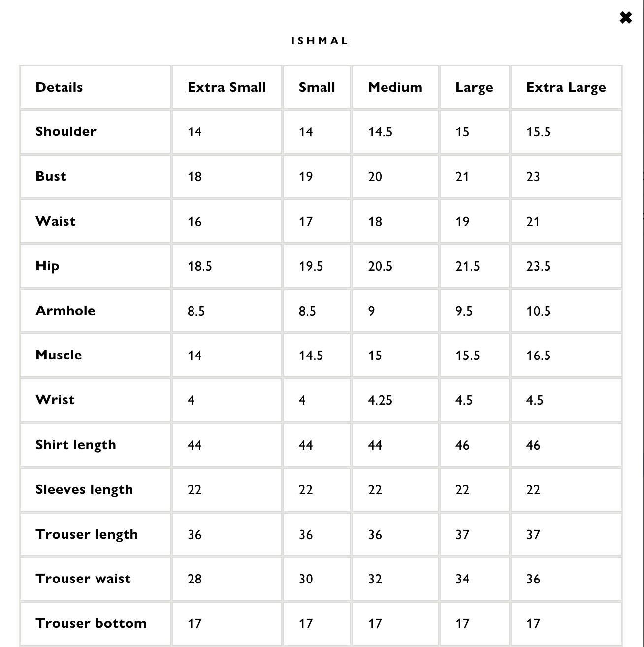644x647 pixels.
Task: Click the Hip row label
Action: (x=47, y=266)
